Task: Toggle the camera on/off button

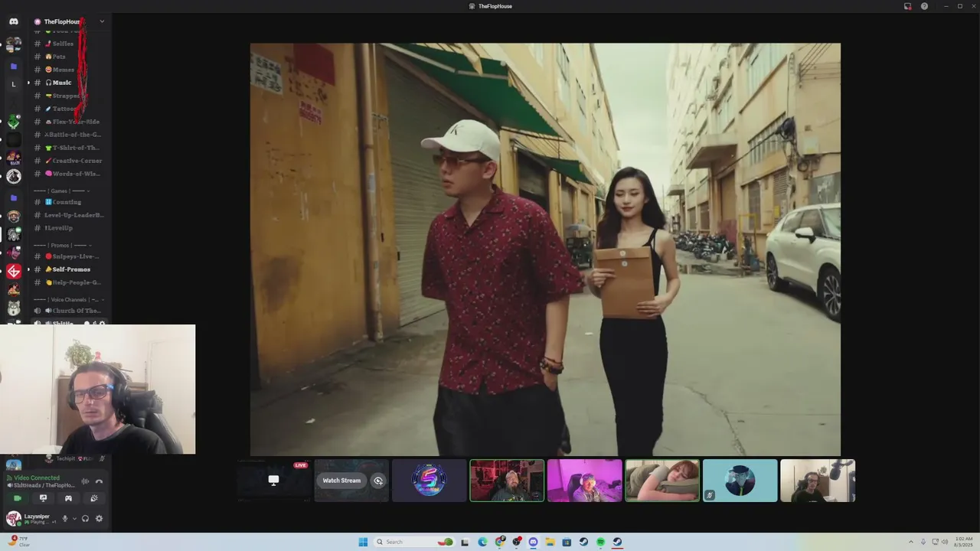Action: pos(18,498)
